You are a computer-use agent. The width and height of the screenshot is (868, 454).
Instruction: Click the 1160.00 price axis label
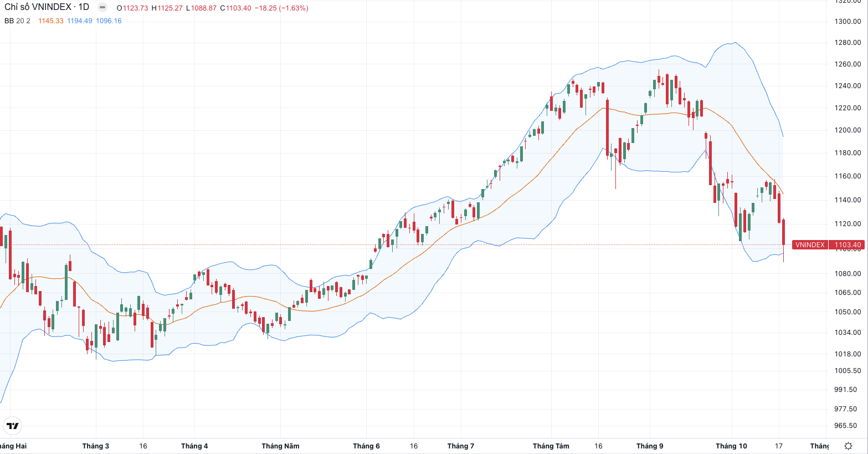[848, 176]
